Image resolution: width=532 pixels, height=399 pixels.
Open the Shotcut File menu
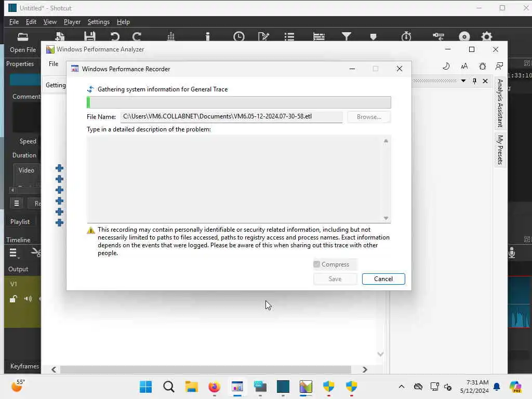point(14,22)
